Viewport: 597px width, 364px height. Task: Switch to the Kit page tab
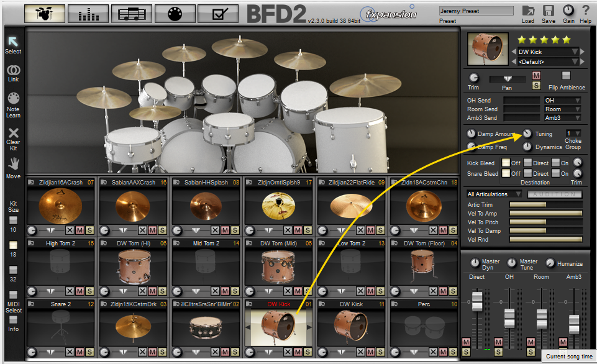45,14
